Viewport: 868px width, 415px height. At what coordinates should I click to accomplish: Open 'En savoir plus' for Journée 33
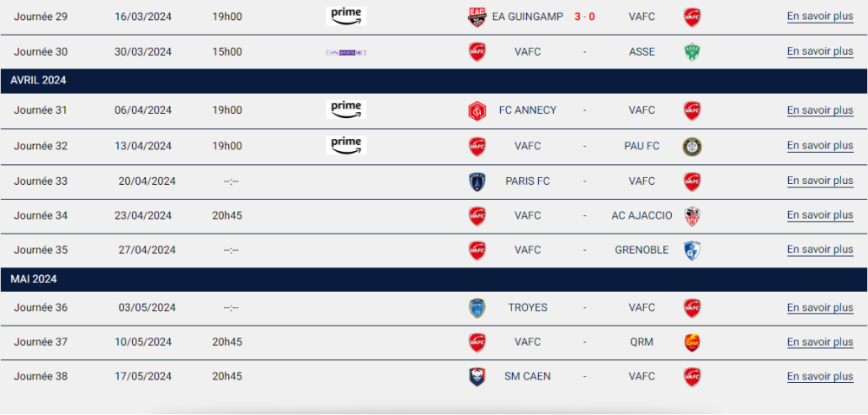tap(819, 181)
